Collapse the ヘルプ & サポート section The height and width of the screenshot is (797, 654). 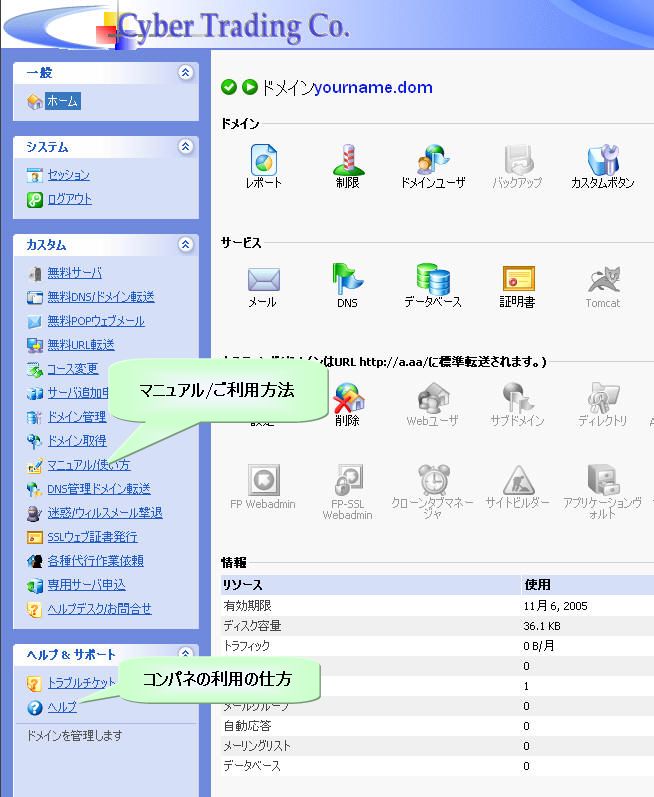point(185,655)
